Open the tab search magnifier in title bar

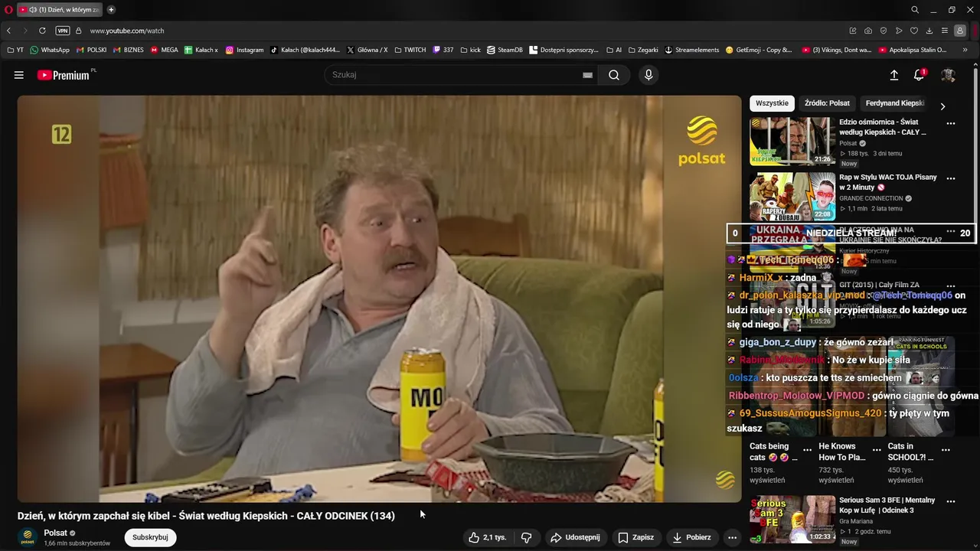coord(915,9)
